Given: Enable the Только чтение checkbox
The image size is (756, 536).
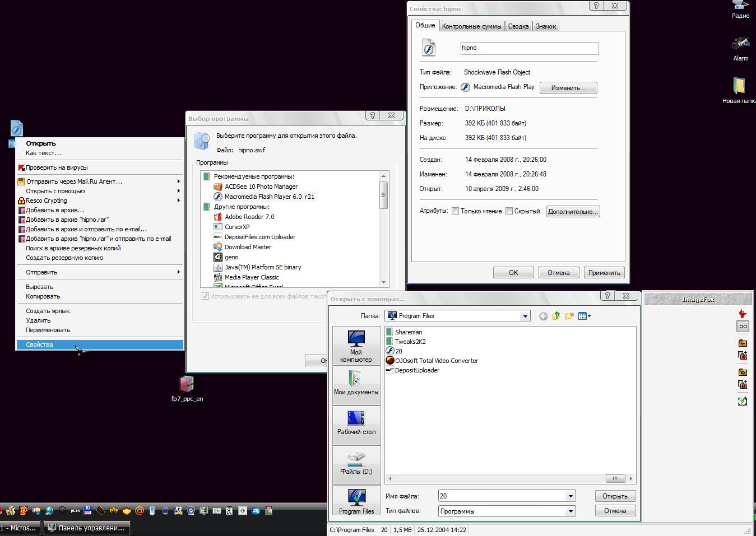Looking at the screenshot, I should click(x=456, y=211).
